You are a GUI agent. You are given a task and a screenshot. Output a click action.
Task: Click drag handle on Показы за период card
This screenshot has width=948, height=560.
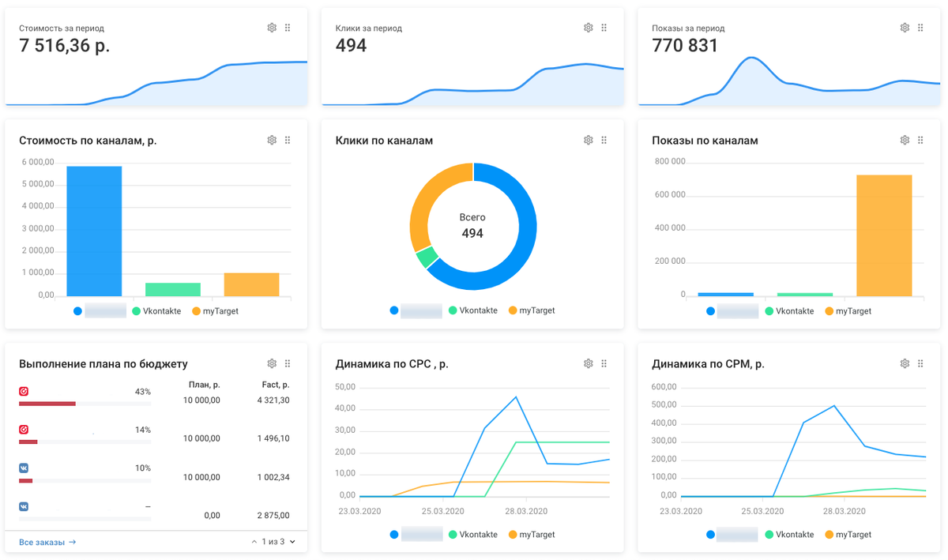920,28
